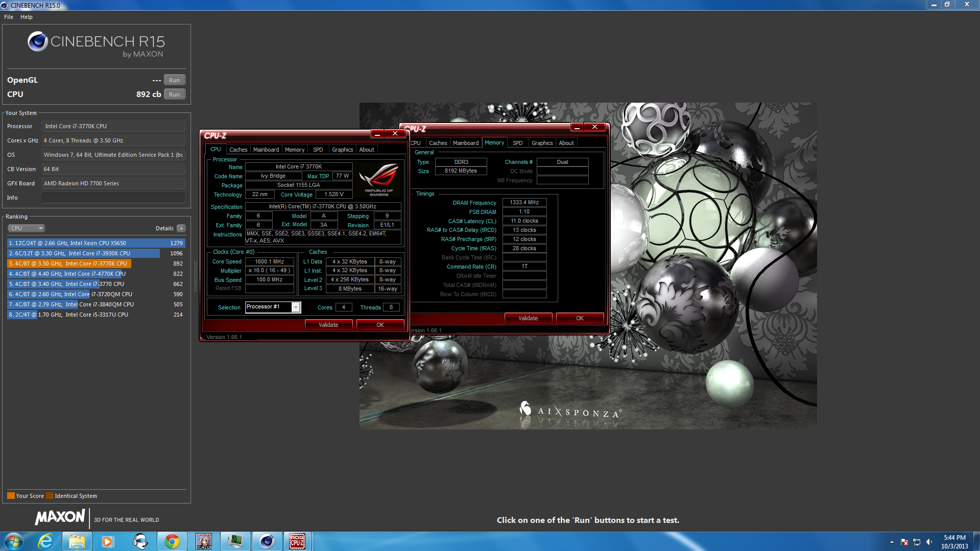
Task: Click the Show Desktop strip at the taskbar edge
Action: [976, 541]
